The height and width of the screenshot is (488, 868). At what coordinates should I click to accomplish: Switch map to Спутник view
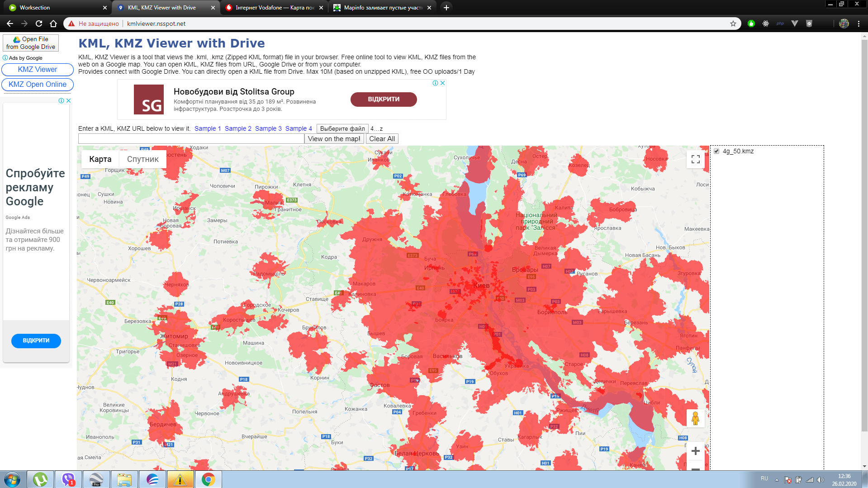143,159
